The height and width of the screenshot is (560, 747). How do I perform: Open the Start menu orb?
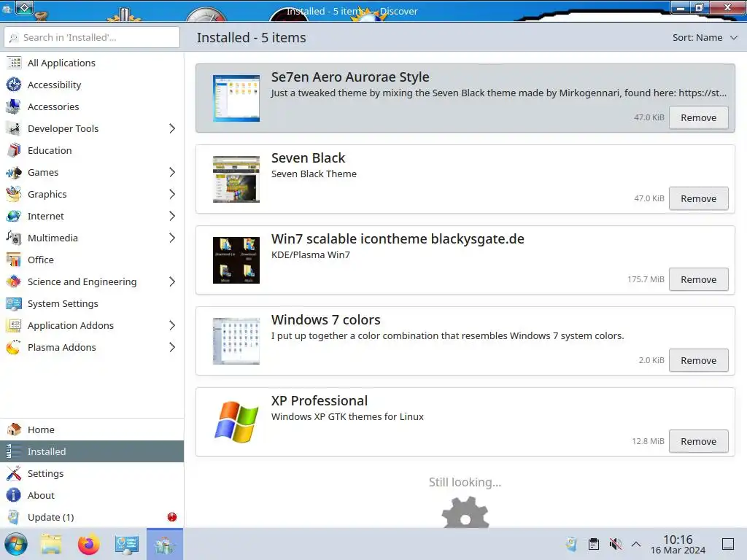click(x=16, y=544)
